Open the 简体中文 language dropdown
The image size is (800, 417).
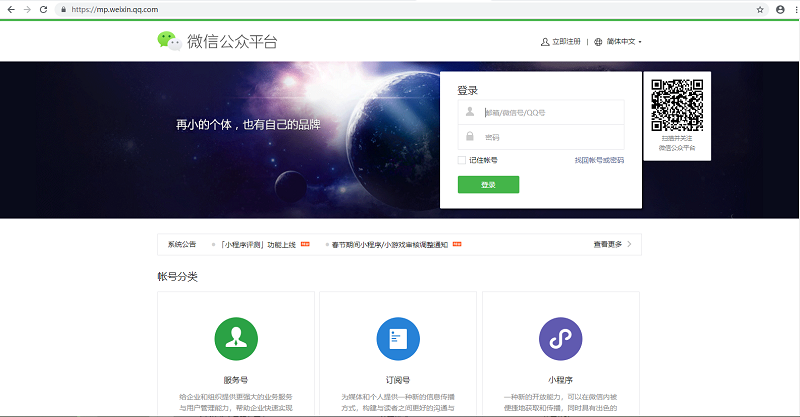[618, 42]
